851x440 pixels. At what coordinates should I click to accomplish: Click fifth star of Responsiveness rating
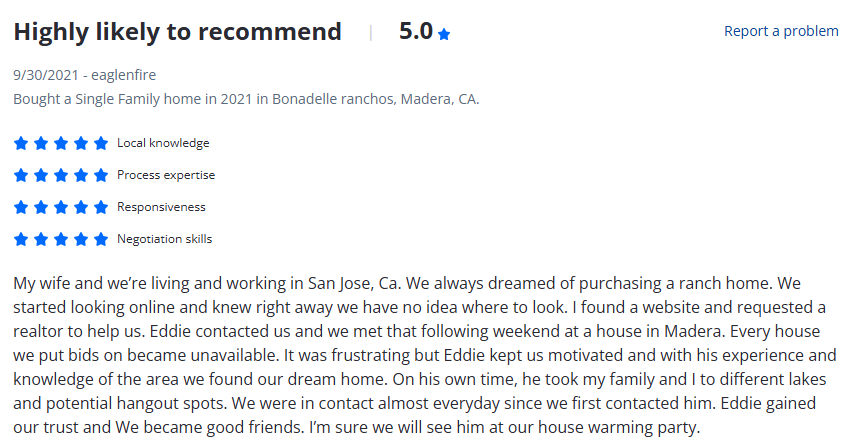(x=101, y=207)
